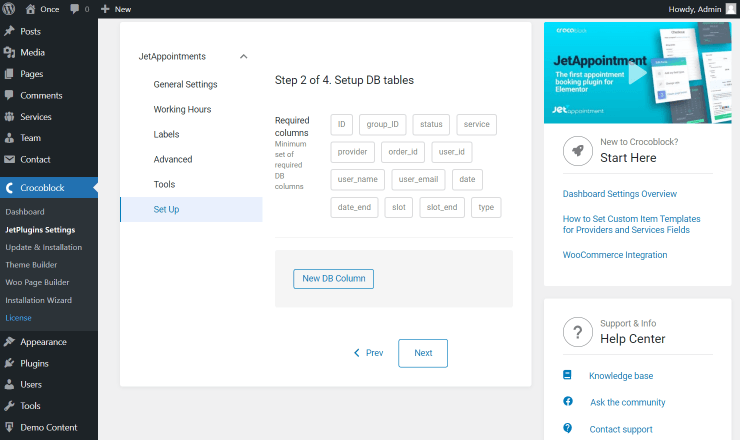Viewport: 740px width, 440px height.
Task: Open the comments bubble icon in admin bar
Action: [76, 9]
